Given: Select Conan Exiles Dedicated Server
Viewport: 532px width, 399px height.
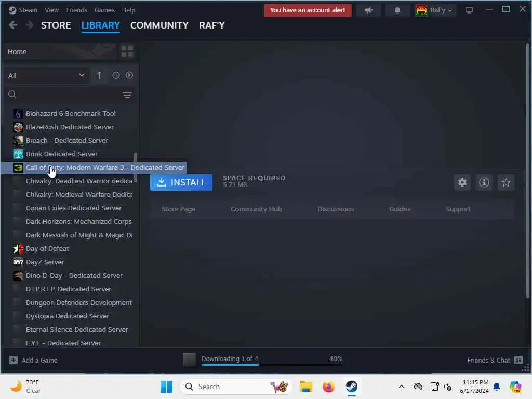Looking at the screenshot, I should 74,208.
